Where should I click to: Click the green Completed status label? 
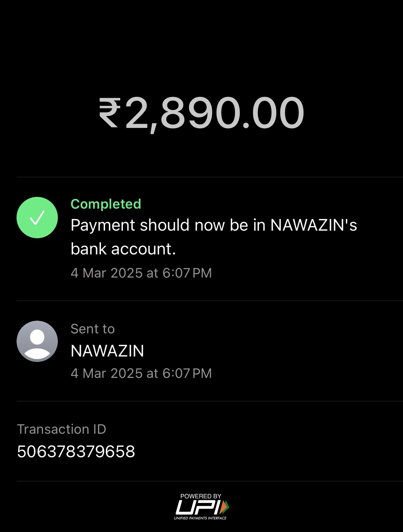pos(106,204)
